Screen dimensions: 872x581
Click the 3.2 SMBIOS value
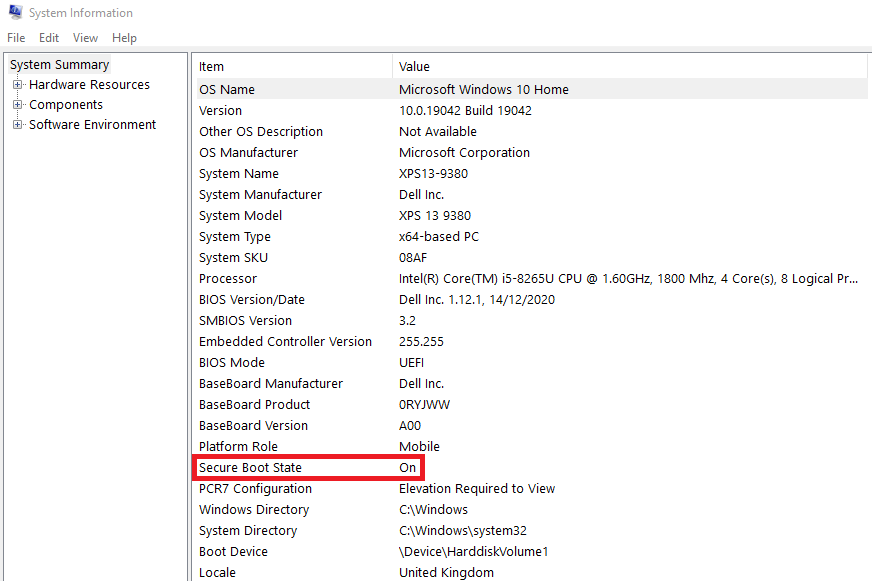pos(408,321)
